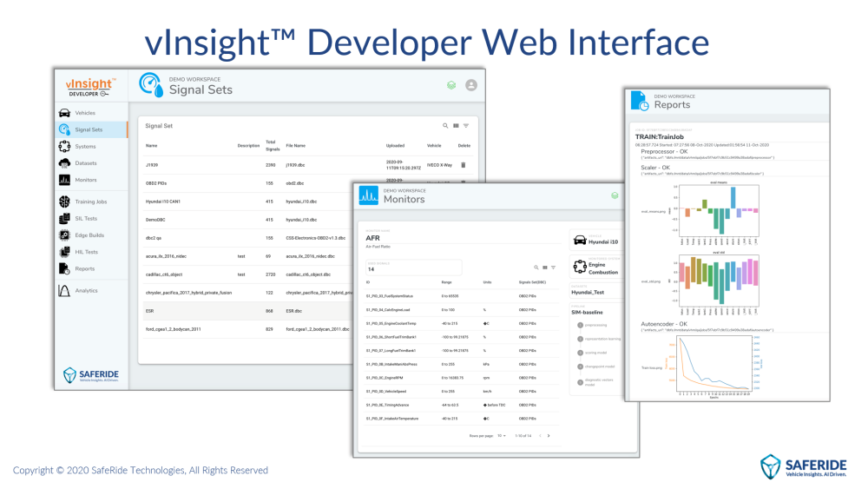The image size is (868, 489).
Task: Go to previous page of Monitors table
Action: coord(540,436)
